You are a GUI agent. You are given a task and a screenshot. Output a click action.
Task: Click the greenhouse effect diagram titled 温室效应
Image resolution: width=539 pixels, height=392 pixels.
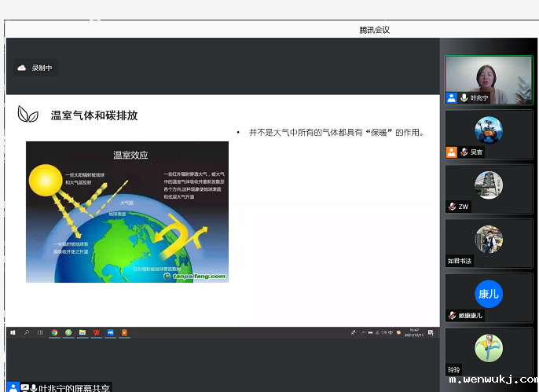coord(127,212)
